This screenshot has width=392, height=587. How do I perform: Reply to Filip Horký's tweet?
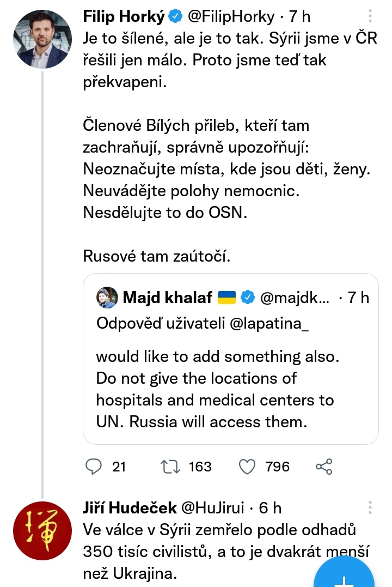tap(95, 467)
